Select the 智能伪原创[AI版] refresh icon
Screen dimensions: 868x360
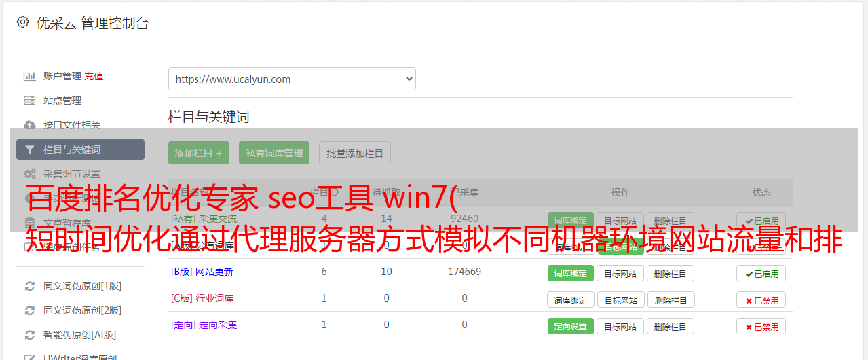(x=29, y=335)
